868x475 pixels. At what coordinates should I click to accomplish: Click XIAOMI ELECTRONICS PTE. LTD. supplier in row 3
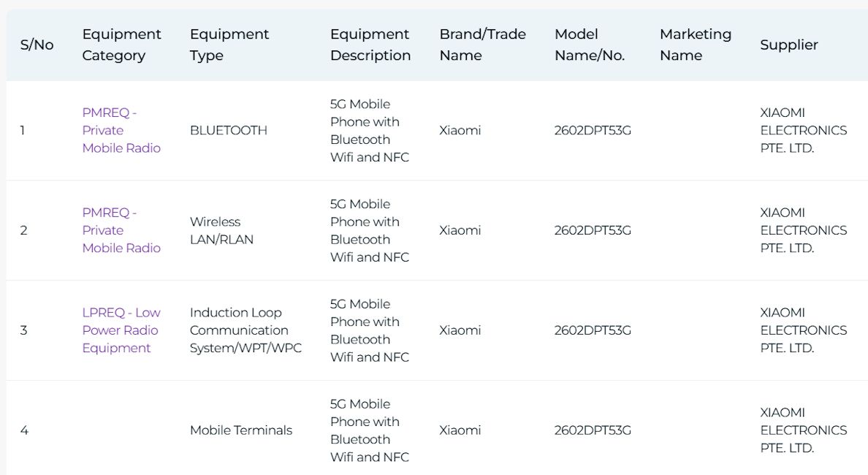(804, 330)
